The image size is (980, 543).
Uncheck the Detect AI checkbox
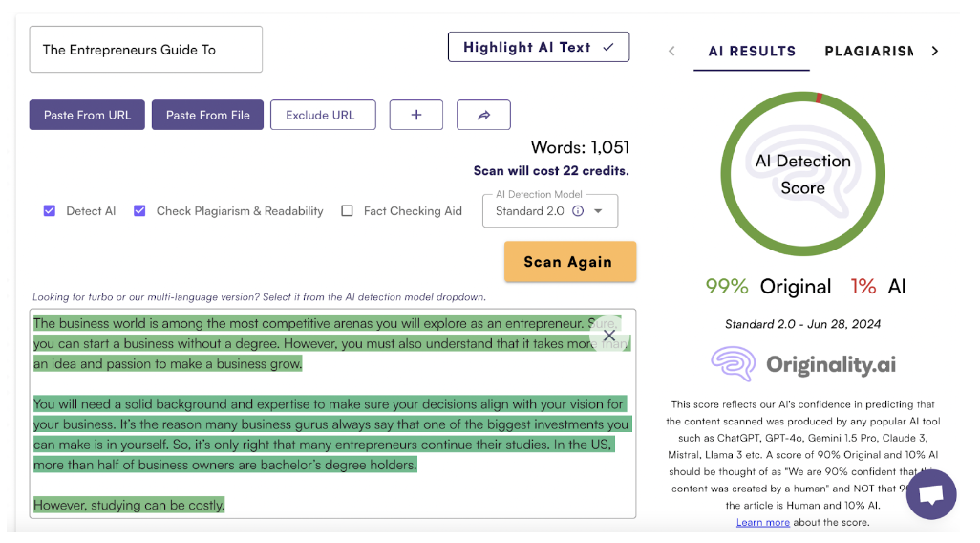50,211
